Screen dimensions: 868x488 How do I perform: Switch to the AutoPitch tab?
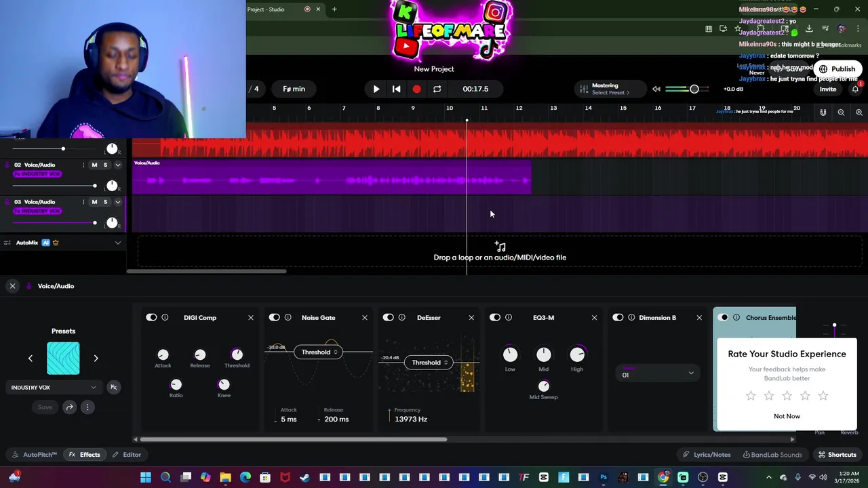click(x=35, y=455)
